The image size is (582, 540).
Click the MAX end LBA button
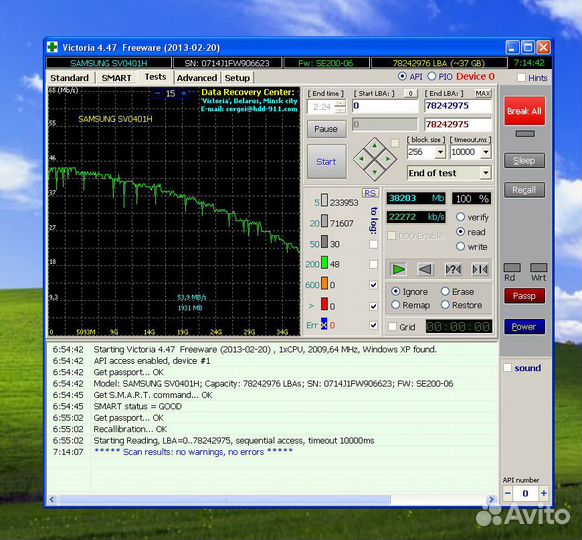(x=483, y=93)
